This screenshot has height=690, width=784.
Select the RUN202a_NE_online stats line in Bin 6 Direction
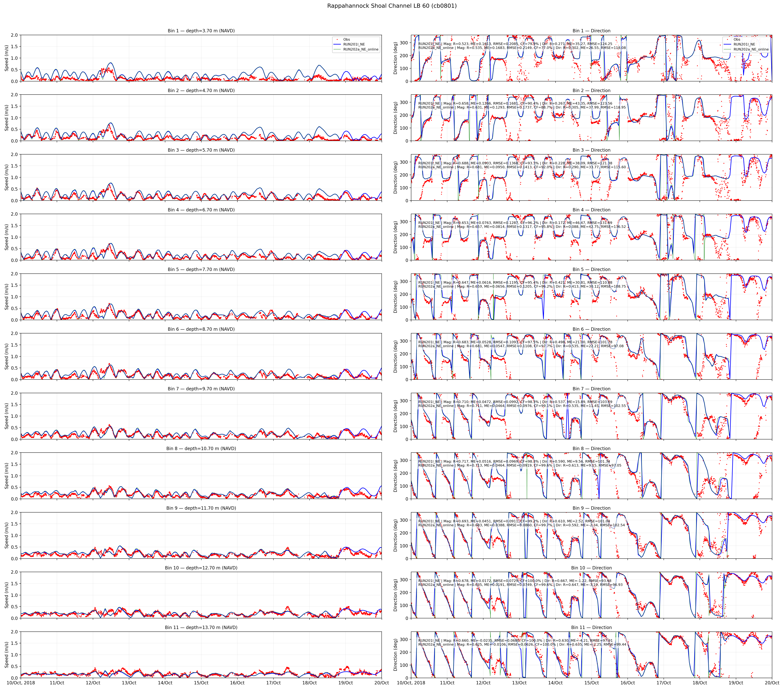(x=521, y=346)
